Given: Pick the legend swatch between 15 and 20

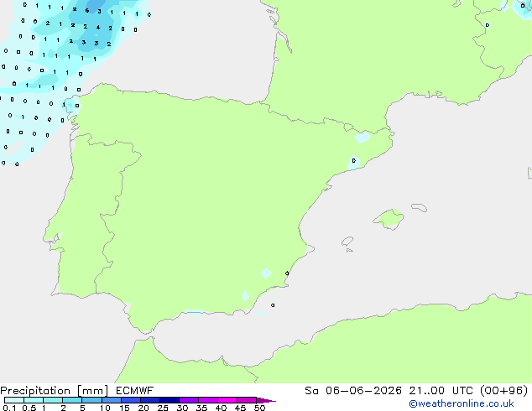Looking at the screenshot, I should pos(131,400).
